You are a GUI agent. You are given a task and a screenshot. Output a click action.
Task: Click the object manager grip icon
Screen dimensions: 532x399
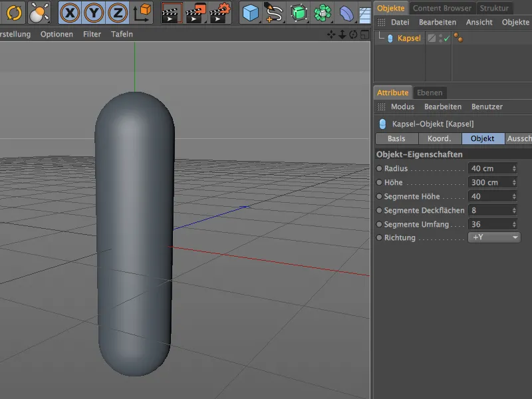tap(381, 23)
